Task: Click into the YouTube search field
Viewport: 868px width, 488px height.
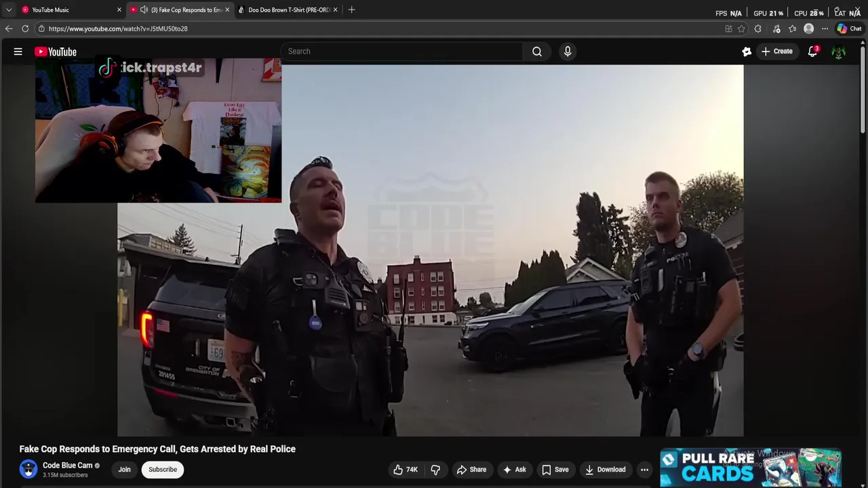Action: pyautogui.click(x=401, y=52)
